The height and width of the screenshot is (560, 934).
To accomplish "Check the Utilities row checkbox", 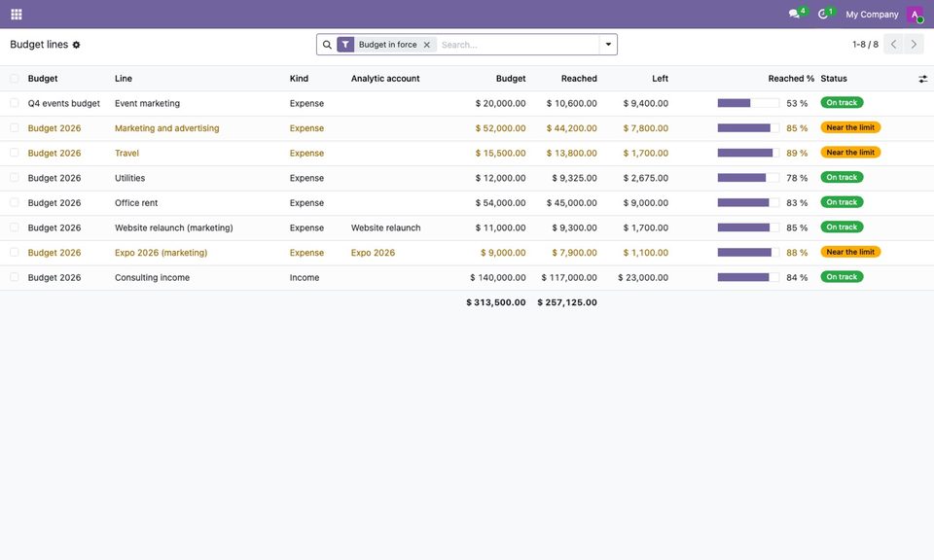I will [x=15, y=178].
